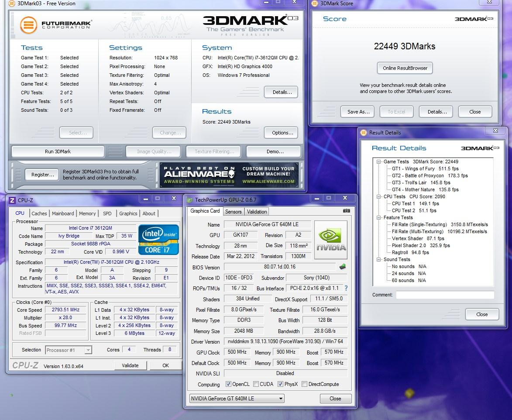Open the Validation tab in GPU-Z
This screenshot has height=420, width=512.
click(257, 212)
